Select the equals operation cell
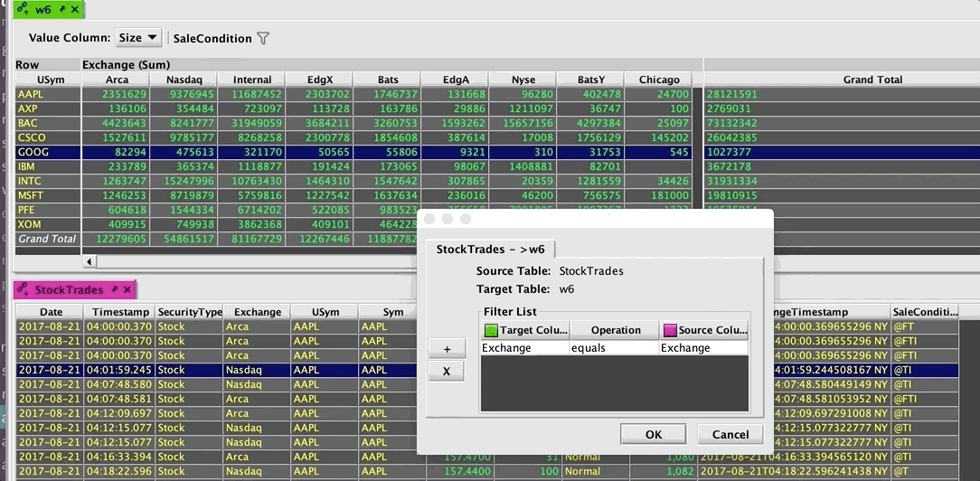Image resolution: width=980 pixels, height=481 pixels. (x=615, y=347)
